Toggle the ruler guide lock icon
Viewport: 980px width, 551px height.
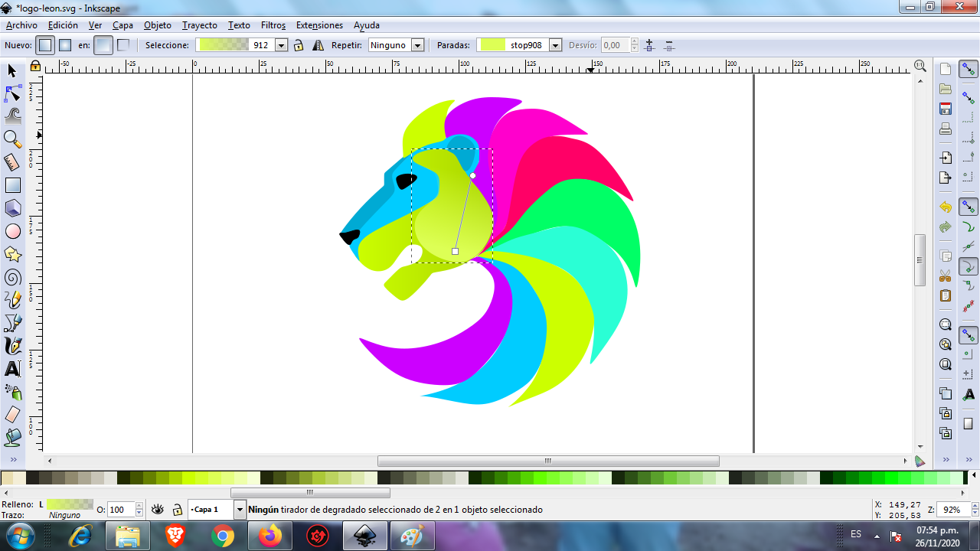coord(35,67)
